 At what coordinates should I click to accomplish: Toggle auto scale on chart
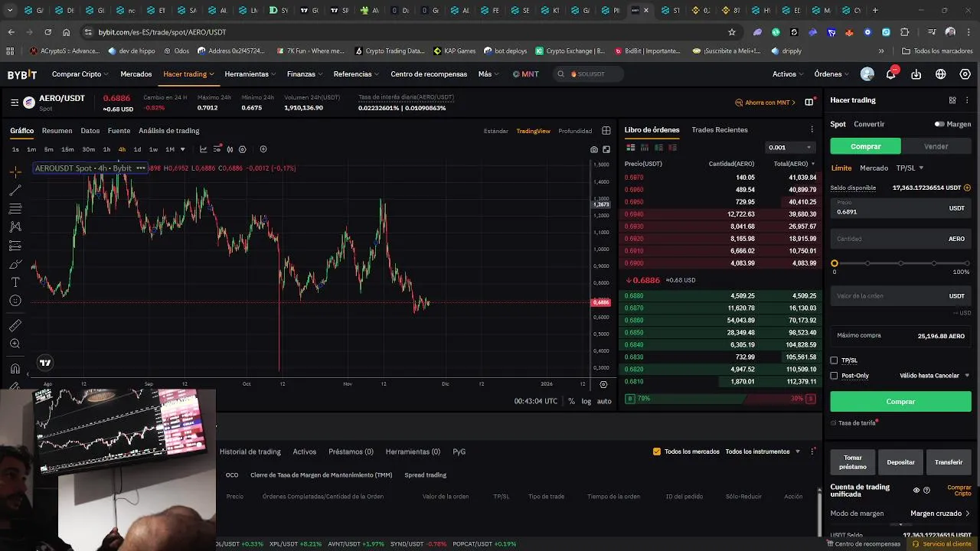click(604, 401)
